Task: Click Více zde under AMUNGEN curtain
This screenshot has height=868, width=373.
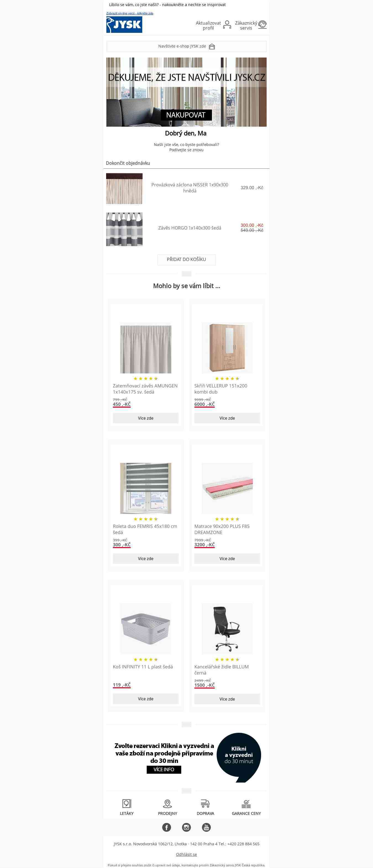Action: (146, 418)
